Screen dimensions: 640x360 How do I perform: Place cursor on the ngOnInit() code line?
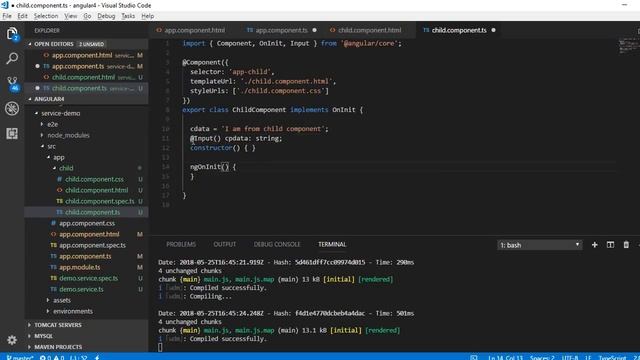coord(213,167)
